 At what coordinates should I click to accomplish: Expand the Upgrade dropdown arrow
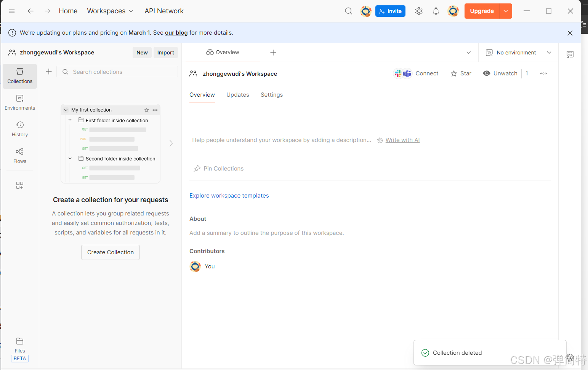click(x=506, y=11)
